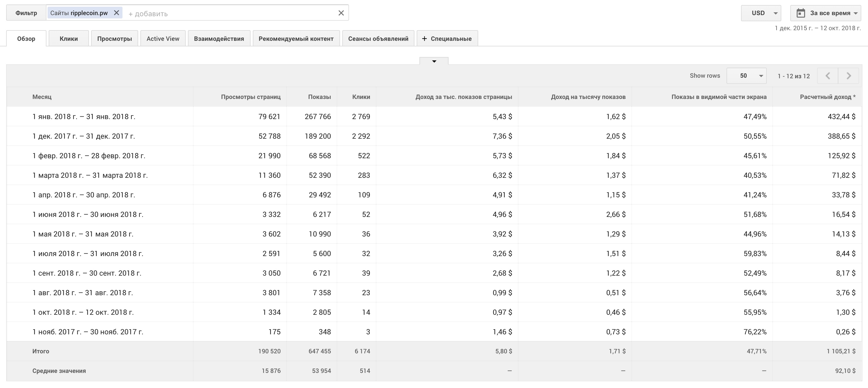
Task: Select the Просмотры tab
Action: 114,38
